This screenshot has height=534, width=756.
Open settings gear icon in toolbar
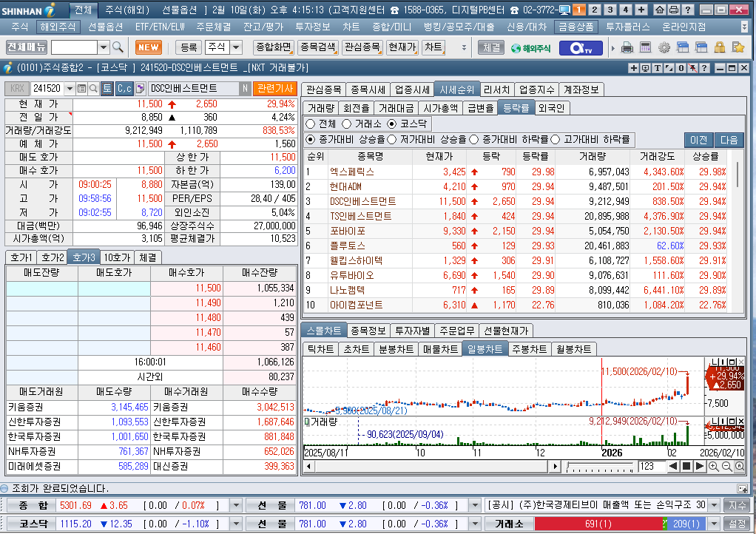pyautogui.click(x=664, y=47)
